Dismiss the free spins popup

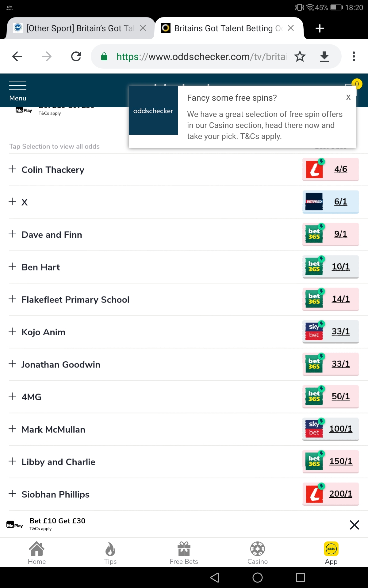[348, 97]
